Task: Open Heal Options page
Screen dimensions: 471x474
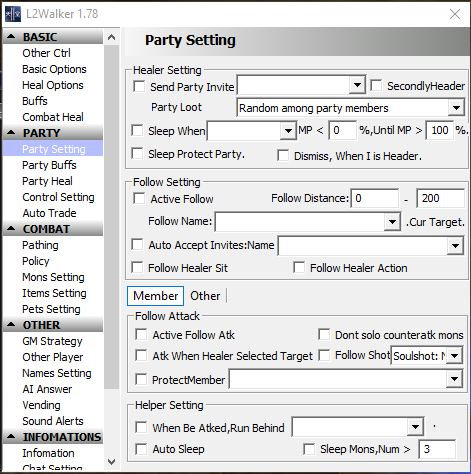Action: coord(53,85)
